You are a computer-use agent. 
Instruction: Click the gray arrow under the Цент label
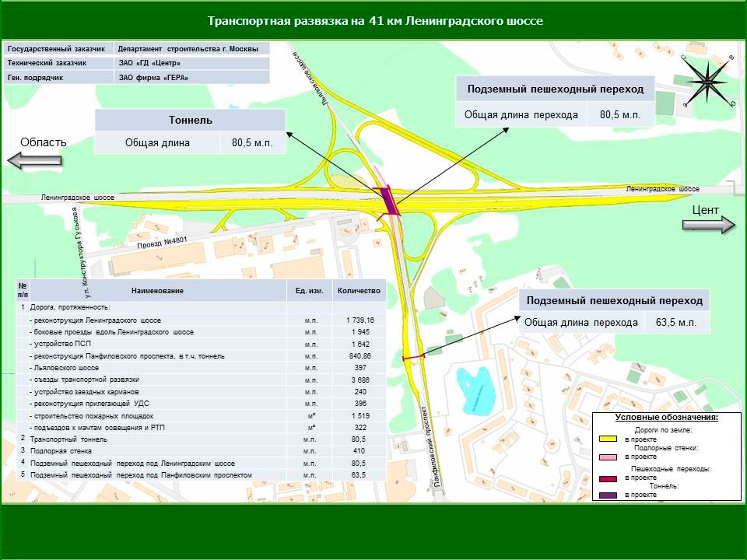(x=708, y=225)
